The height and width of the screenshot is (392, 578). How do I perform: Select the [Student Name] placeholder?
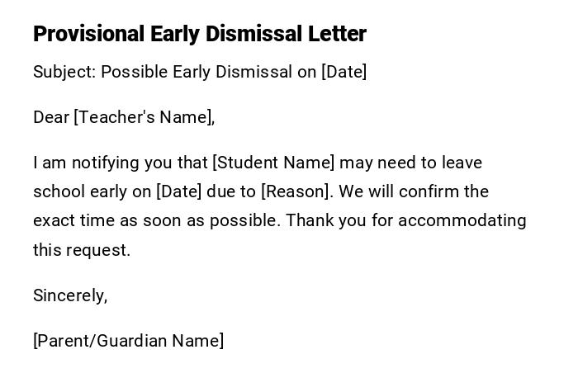[x=273, y=163]
